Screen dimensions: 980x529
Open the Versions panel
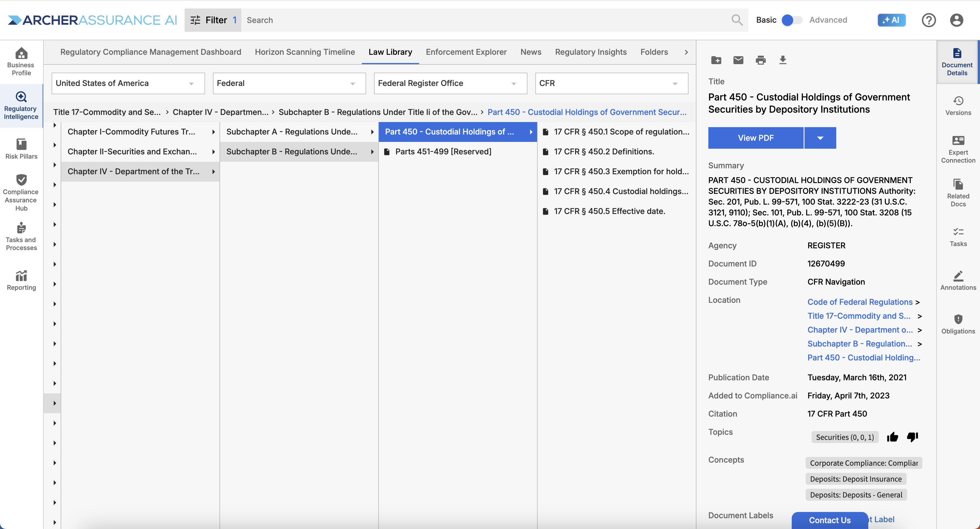pyautogui.click(x=958, y=106)
